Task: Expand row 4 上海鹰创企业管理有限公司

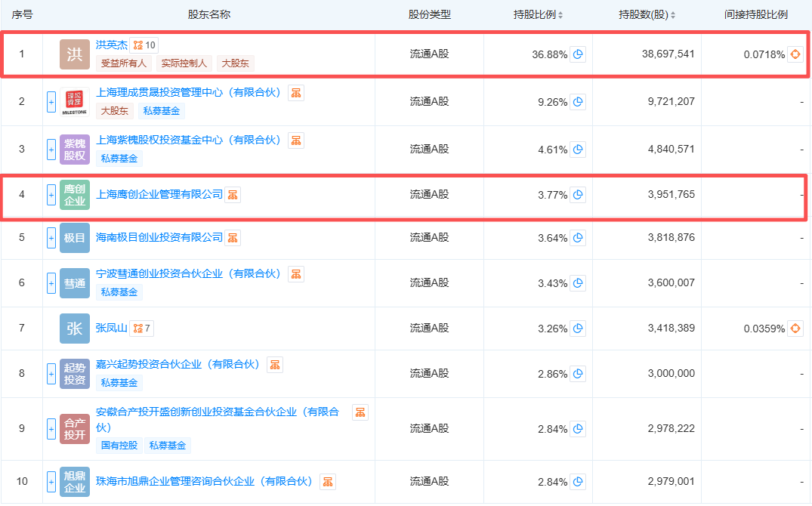Action: tap(51, 195)
